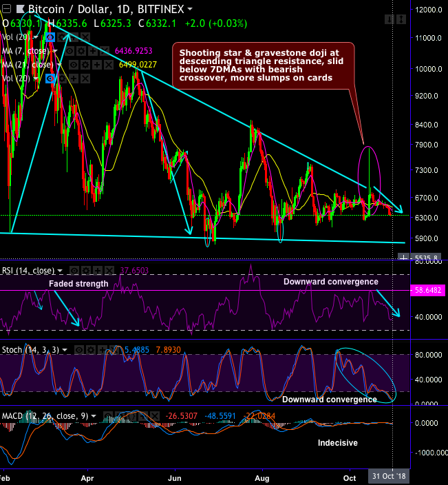Open the MACD (12, 26, close, 9) dropdown arrow
The image size is (448, 485).
94,416
